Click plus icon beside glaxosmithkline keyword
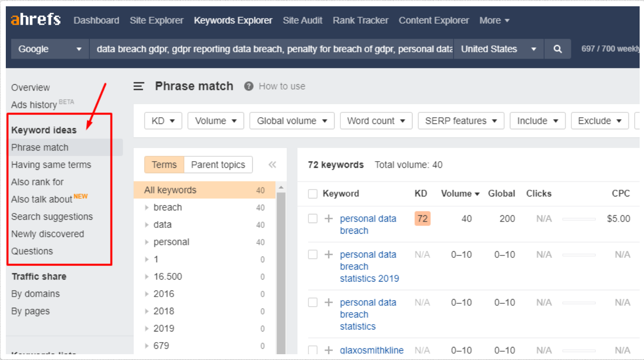Viewport: 644px width, 360px height. coord(329,350)
